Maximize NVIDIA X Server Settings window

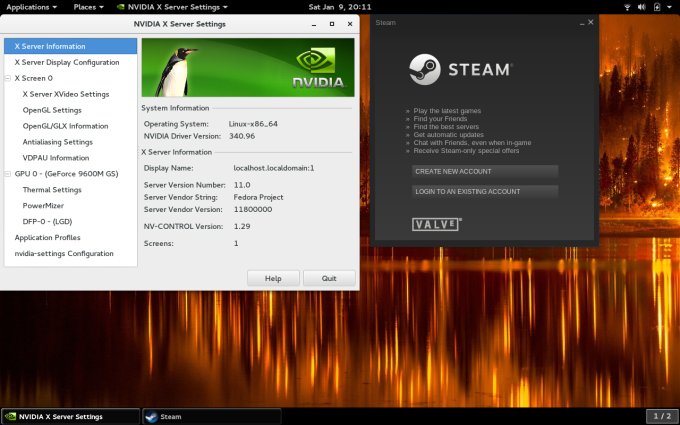point(332,24)
